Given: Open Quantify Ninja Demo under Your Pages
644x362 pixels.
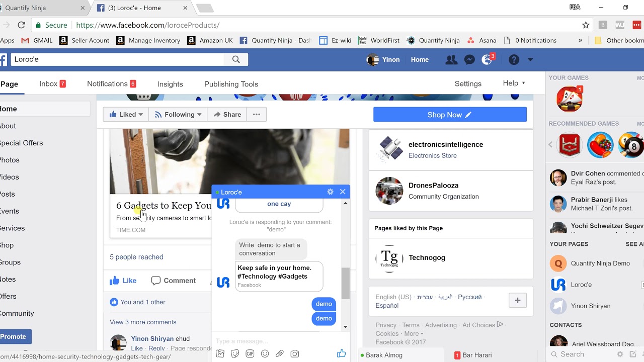Looking at the screenshot, I should [x=600, y=263].
